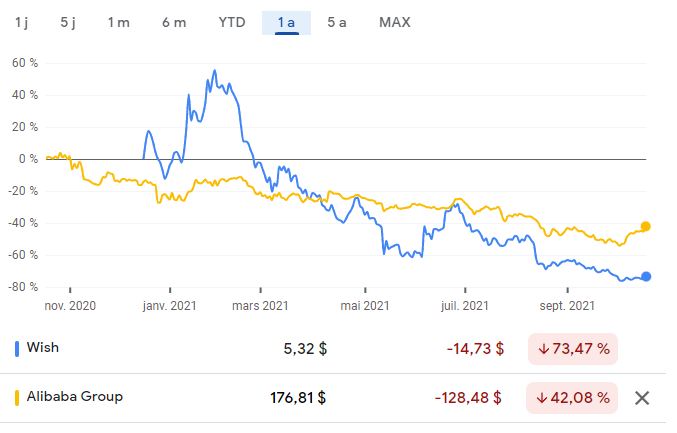This screenshot has height=433, width=677.
Task: Show the 1 m chart range
Action: pyautogui.click(x=119, y=22)
